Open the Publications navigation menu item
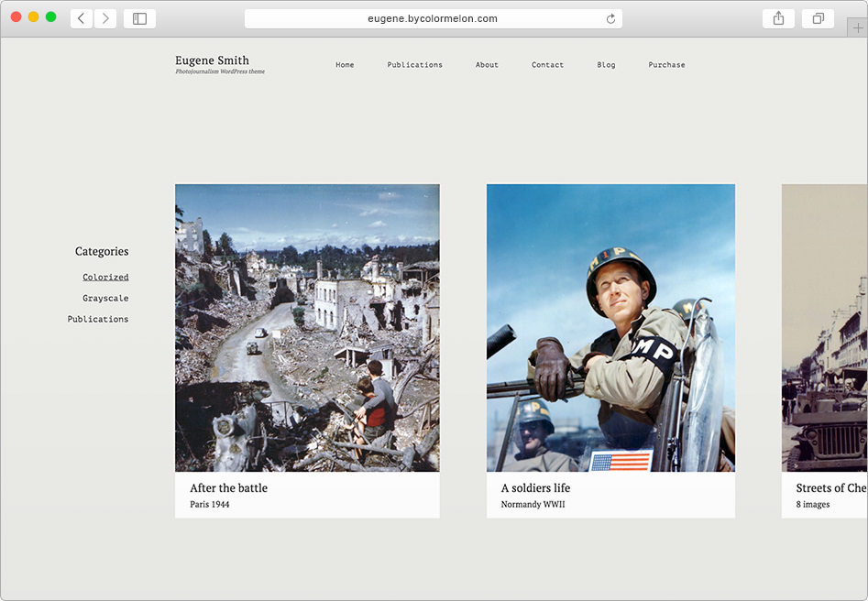This screenshot has width=868, height=601. [x=414, y=65]
